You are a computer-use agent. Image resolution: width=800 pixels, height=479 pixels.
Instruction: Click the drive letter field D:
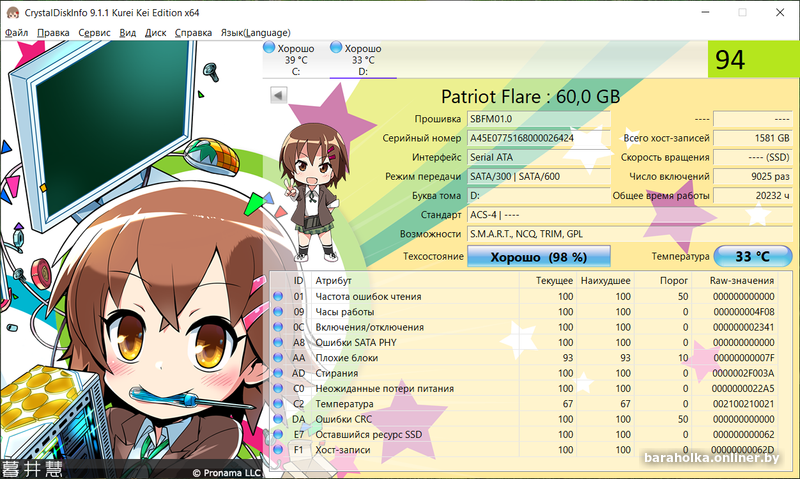[x=539, y=195]
